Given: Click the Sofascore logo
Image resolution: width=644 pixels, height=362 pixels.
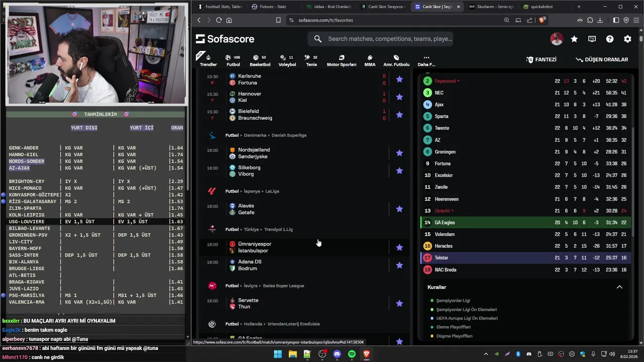Looking at the screenshot, I should [225, 39].
